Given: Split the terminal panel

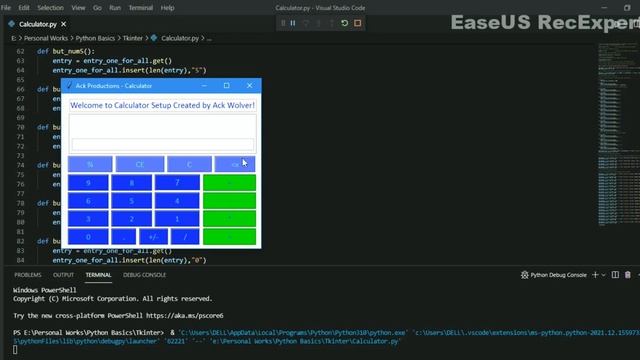Looking at the screenshot, I should (x=615, y=275).
